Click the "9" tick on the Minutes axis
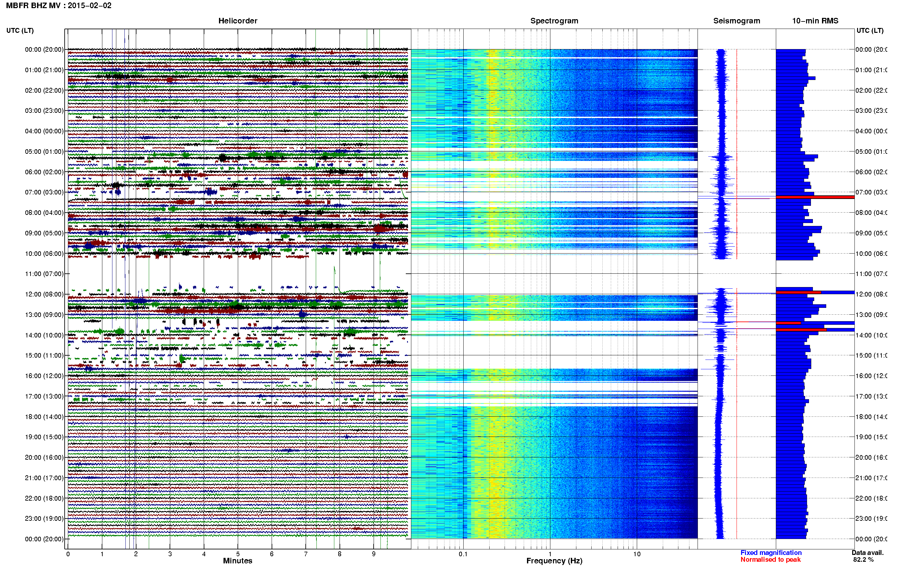 tap(374, 554)
